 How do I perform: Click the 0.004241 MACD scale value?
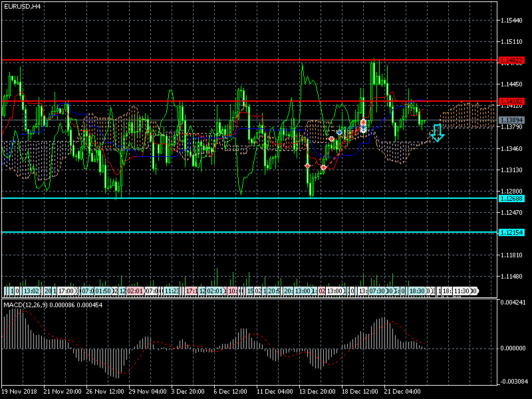click(x=514, y=303)
